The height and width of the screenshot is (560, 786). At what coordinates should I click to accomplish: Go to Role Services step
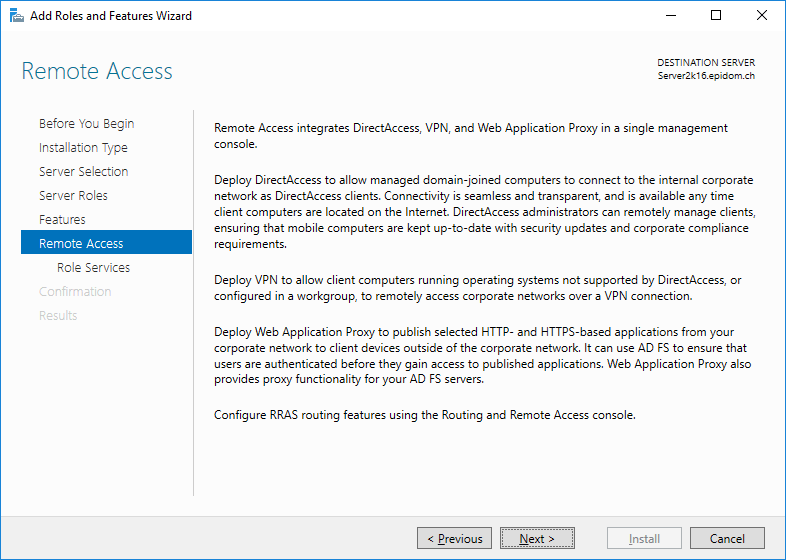coord(93,267)
